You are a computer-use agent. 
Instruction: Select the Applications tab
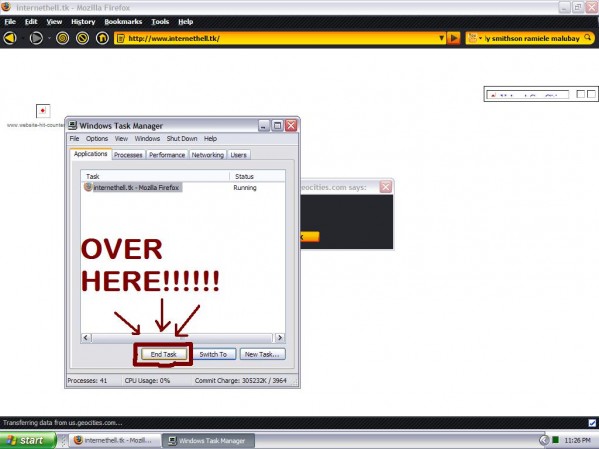[91, 154]
